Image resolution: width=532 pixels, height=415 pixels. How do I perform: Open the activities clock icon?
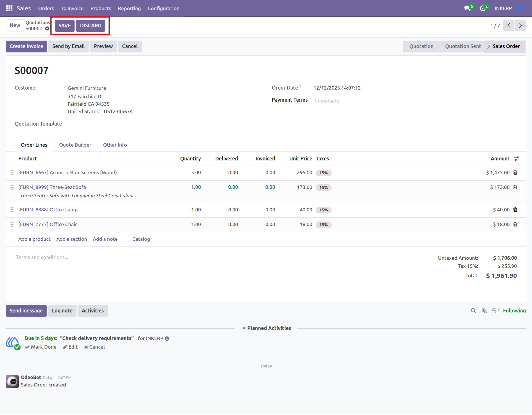click(x=483, y=8)
